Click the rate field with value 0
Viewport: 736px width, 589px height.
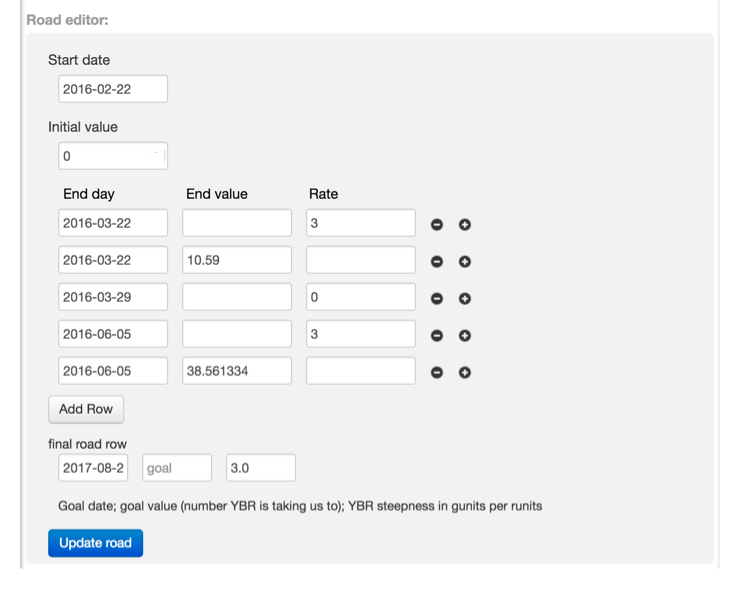[360, 297]
